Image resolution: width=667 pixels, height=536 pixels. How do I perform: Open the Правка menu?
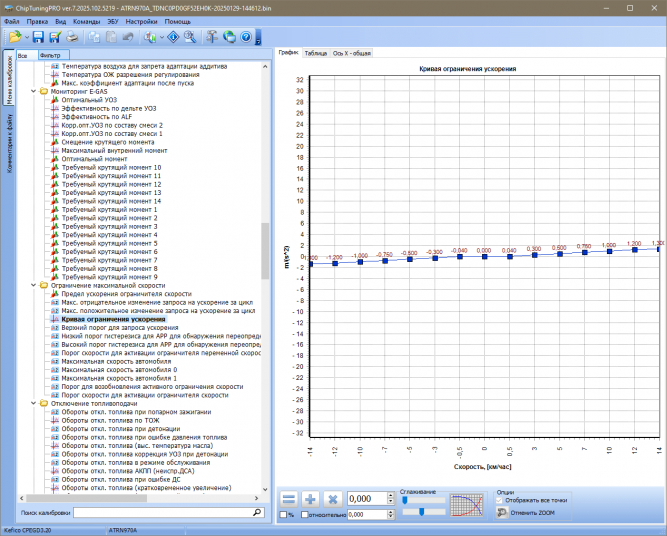[x=37, y=21]
